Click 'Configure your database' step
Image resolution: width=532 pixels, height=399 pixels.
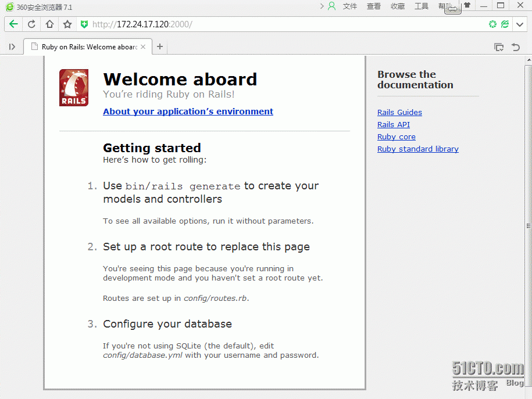(167, 324)
